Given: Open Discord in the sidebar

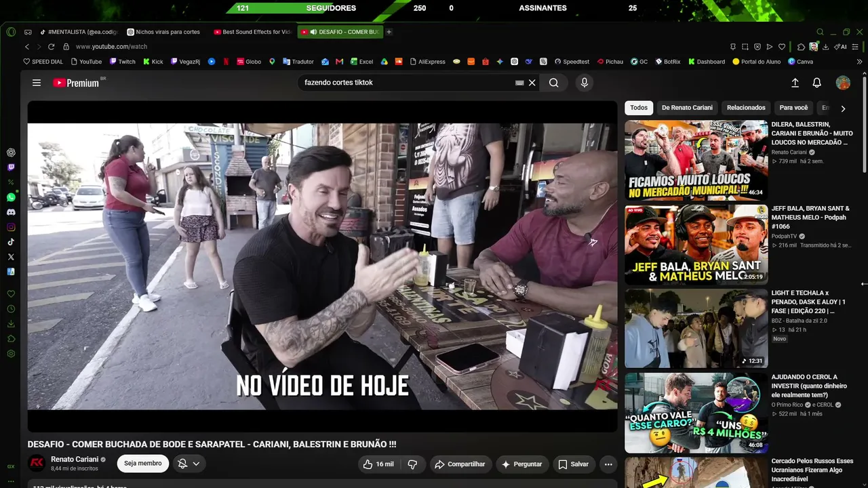Looking at the screenshot, I should (x=11, y=212).
